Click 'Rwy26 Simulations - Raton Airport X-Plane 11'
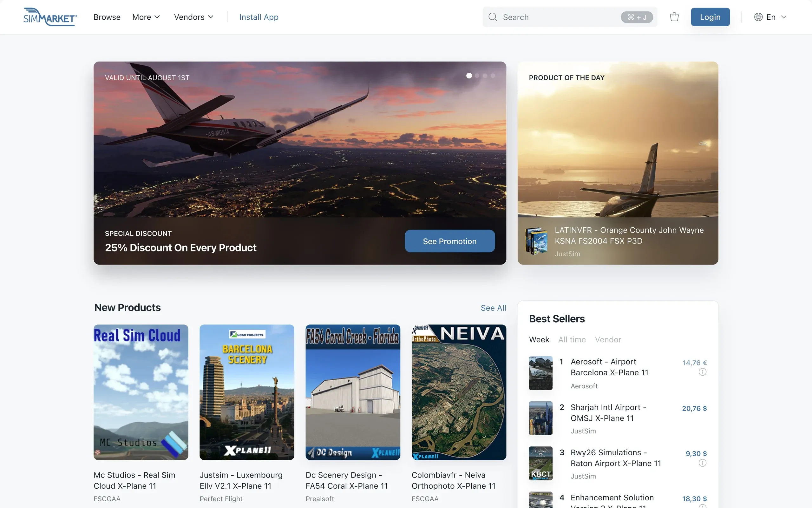Image resolution: width=812 pixels, height=508 pixels. pyautogui.click(x=616, y=458)
